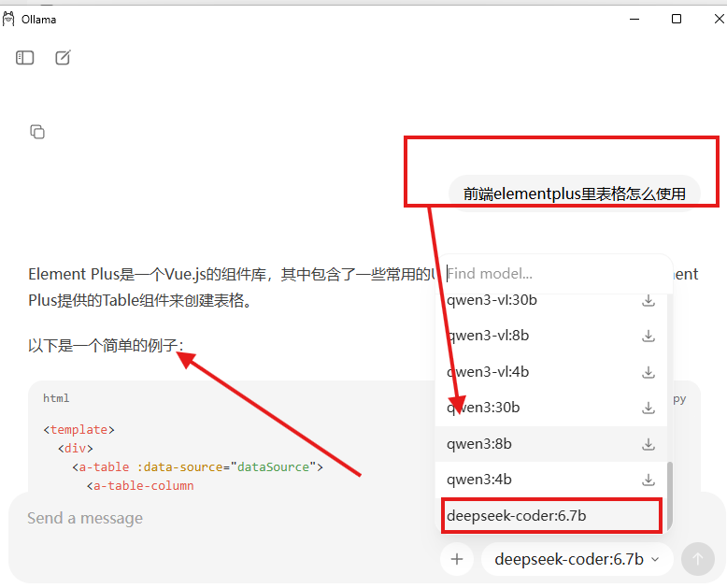Pick qwen3:30b from the model list

(x=551, y=408)
